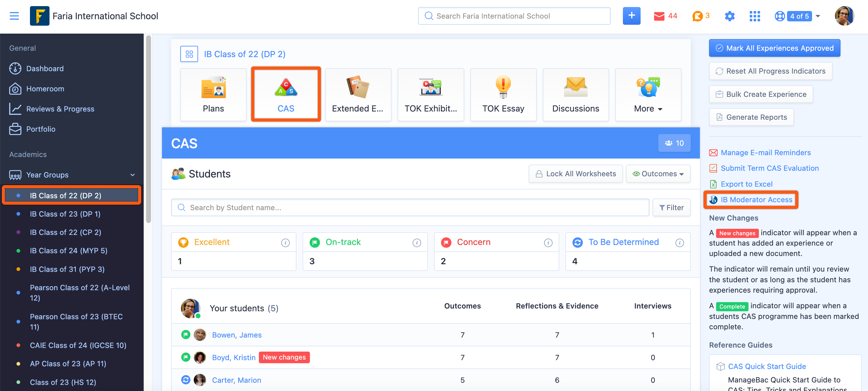Screen dimensions: 868x391
Task: Select the CAS tile
Action: [x=286, y=95]
